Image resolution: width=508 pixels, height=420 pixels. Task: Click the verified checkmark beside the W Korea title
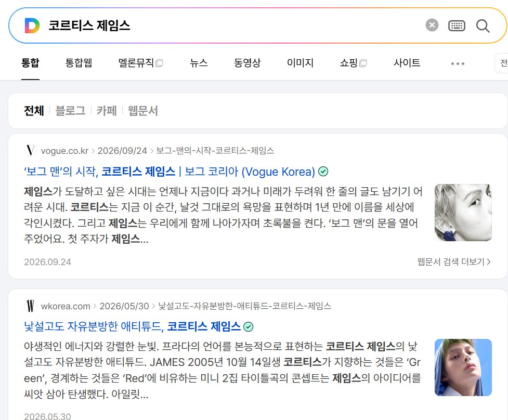[x=249, y=327]
